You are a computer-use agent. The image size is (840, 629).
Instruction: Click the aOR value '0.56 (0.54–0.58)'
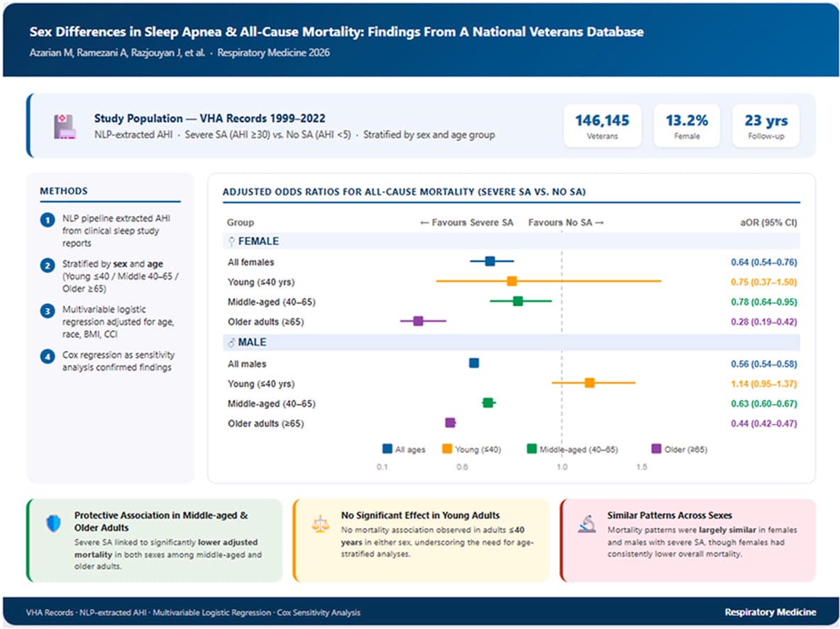click(764, 364)
